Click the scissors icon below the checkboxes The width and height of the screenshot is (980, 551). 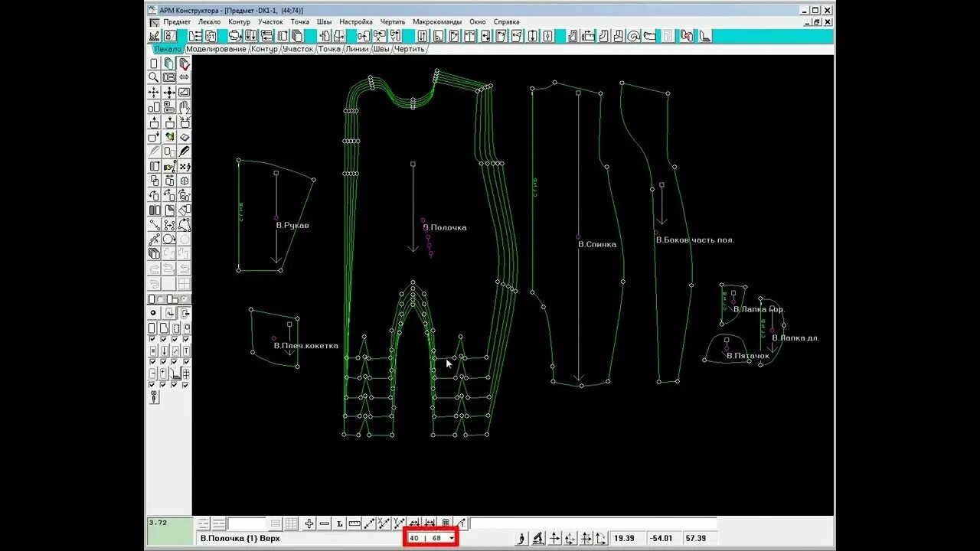pos(154,396)
